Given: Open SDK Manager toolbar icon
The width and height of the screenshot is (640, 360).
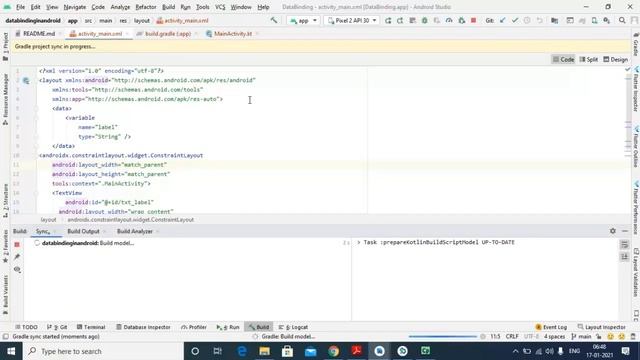Looking at the screenshot, I should tap(607, 20).
